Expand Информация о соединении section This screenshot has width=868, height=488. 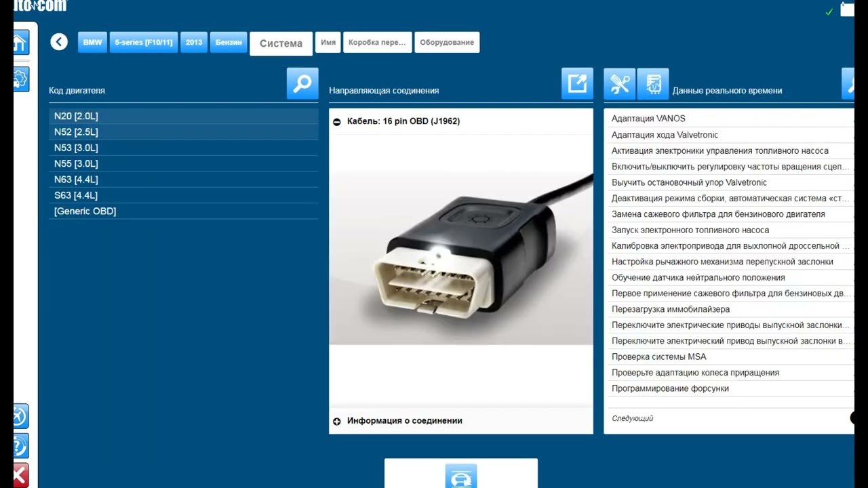(337, 422)
